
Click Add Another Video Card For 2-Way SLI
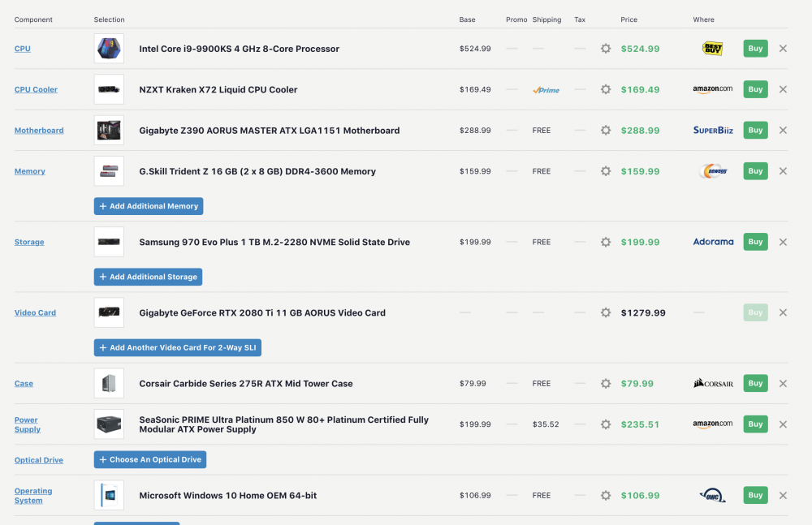tap(177, 347)
